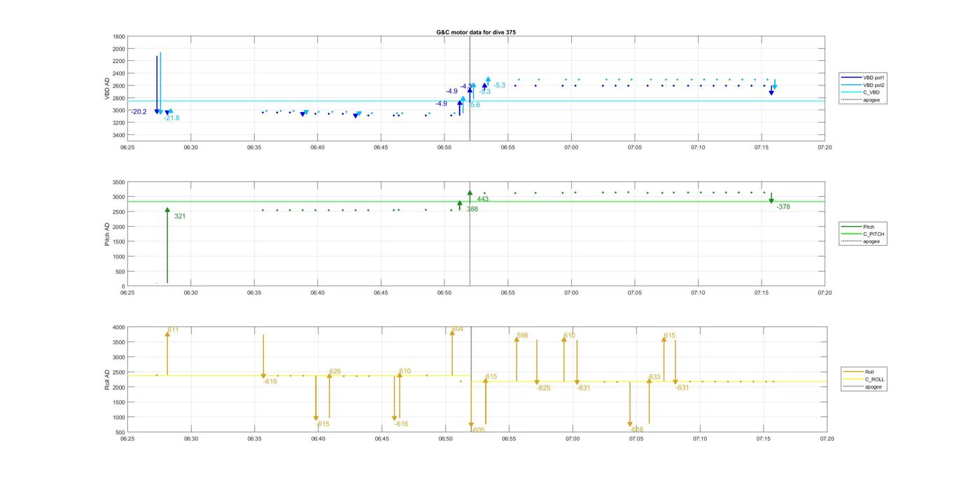This screenshot has height=485, width=980.
Task: Click the '-378' pitch data label
Action: 783,207
